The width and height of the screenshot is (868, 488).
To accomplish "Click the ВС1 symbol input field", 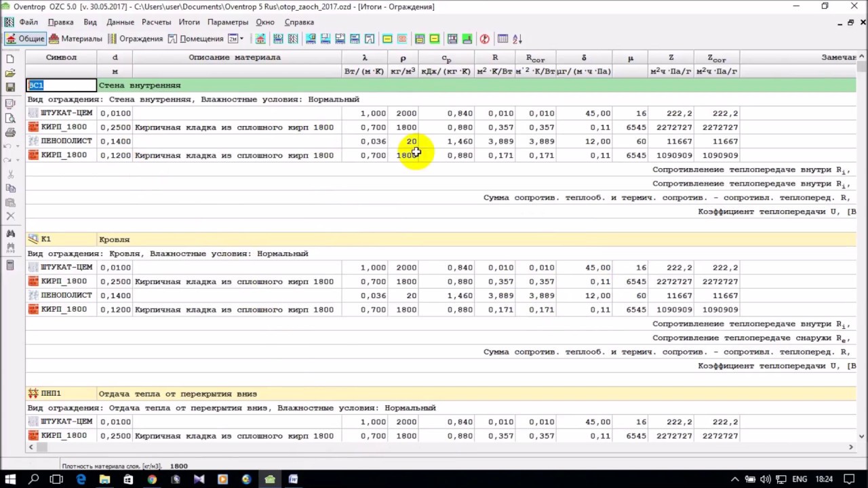I will (x=62, y=85).
